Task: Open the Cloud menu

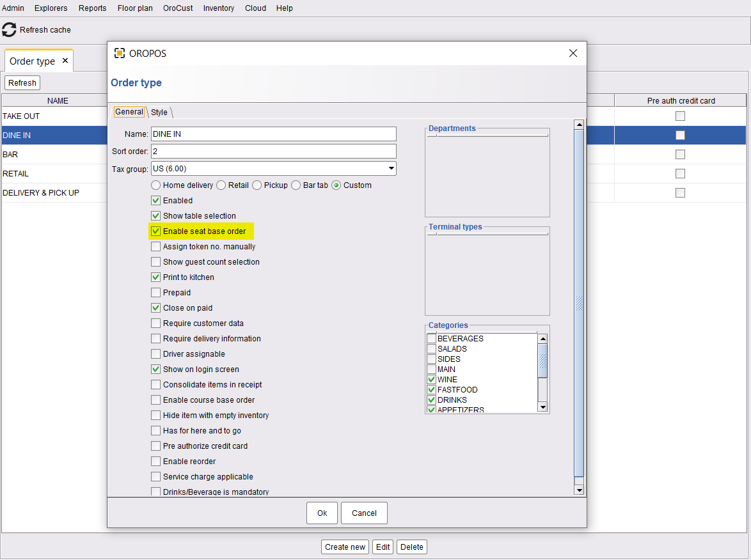Action: pos(255,8)
